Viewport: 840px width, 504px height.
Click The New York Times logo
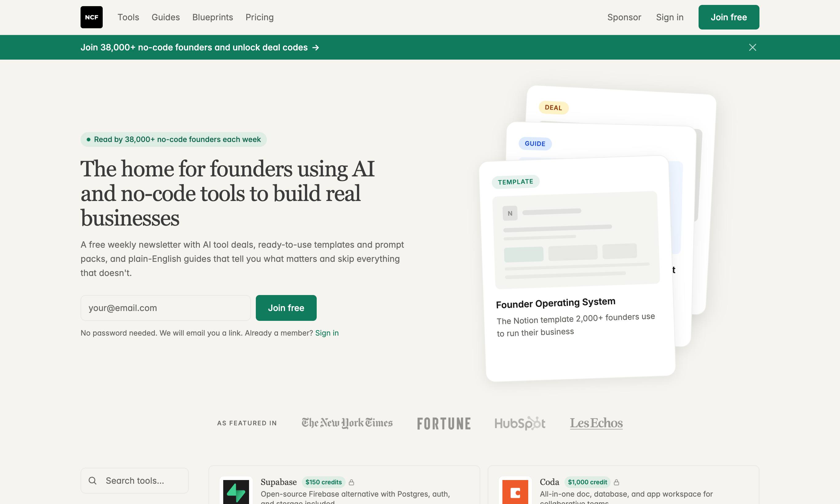tap(347, 423)
